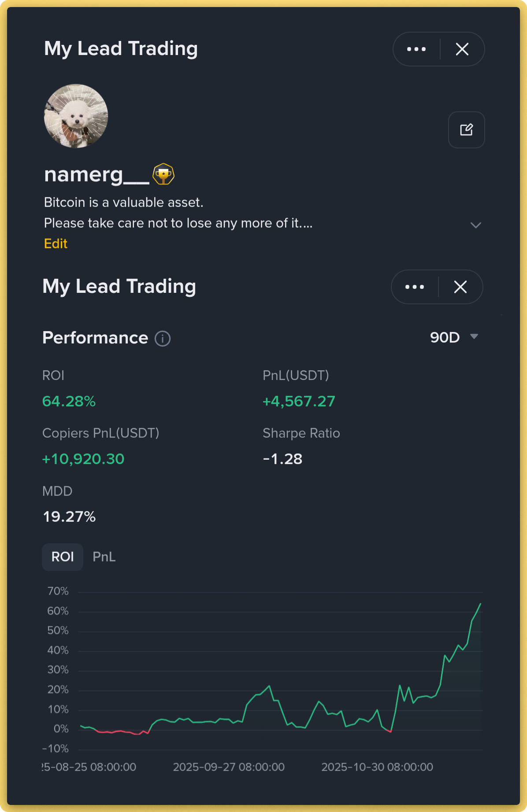Click the 2025-10-30 date on chart axis
This screenshot has height=812, width=527.
pos(377,767)
